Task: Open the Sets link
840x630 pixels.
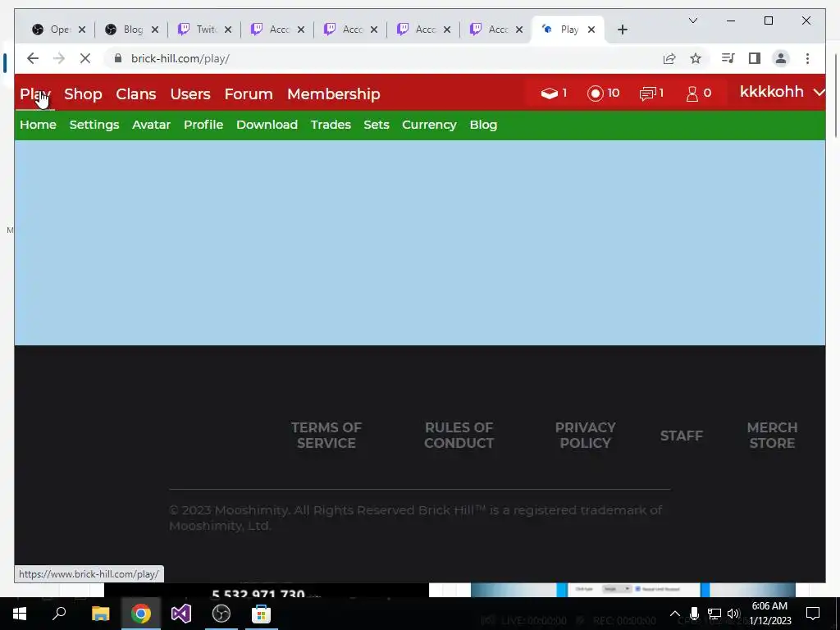Action: coord(377,125)
